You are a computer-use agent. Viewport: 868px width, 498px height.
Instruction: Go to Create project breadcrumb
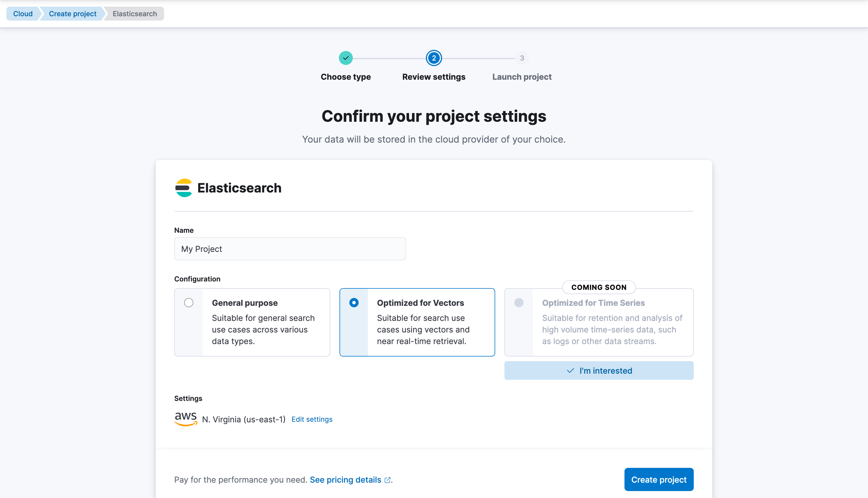coord(72,14)
